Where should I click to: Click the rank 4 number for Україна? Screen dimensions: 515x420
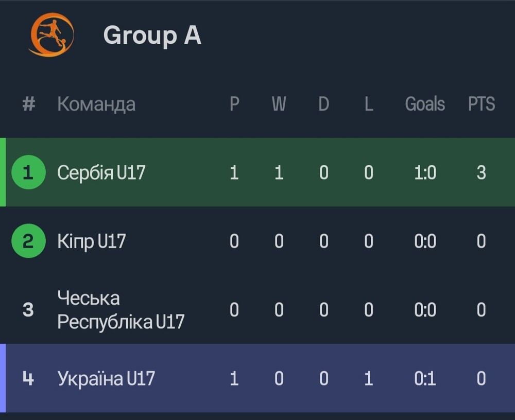click(x=28, y=378)
